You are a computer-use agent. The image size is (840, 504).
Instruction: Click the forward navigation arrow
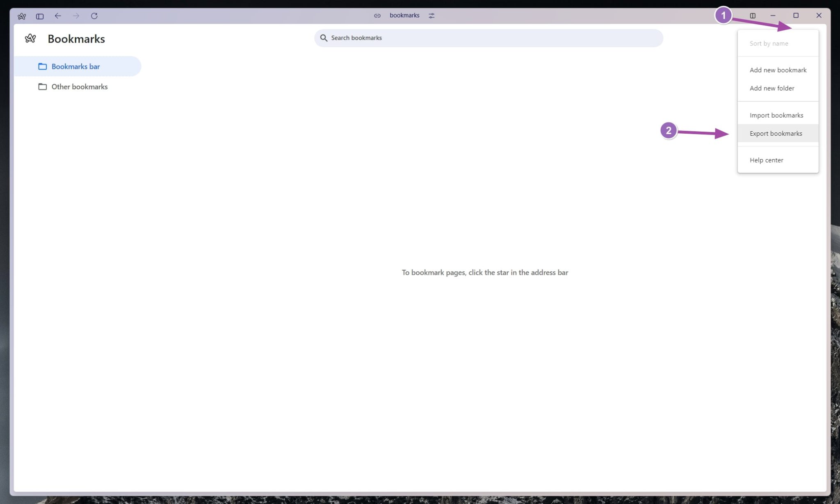(76, 16)
